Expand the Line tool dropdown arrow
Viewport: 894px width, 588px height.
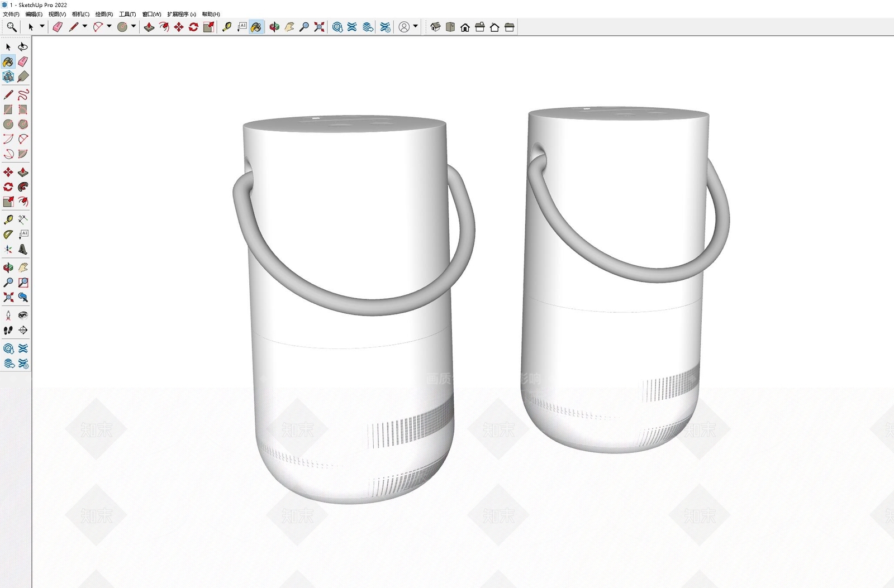tap(85, 26)
